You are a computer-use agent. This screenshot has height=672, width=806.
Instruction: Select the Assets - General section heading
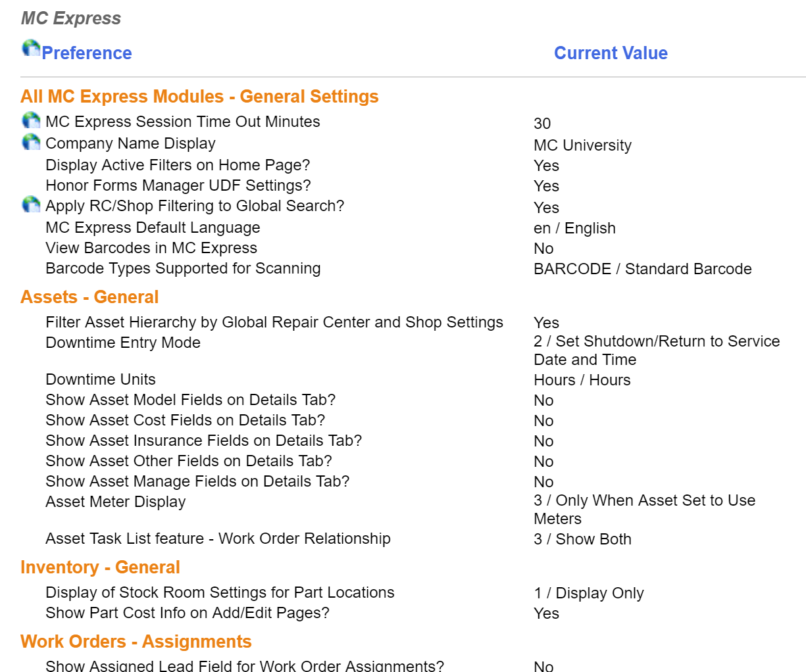(89, 297)
